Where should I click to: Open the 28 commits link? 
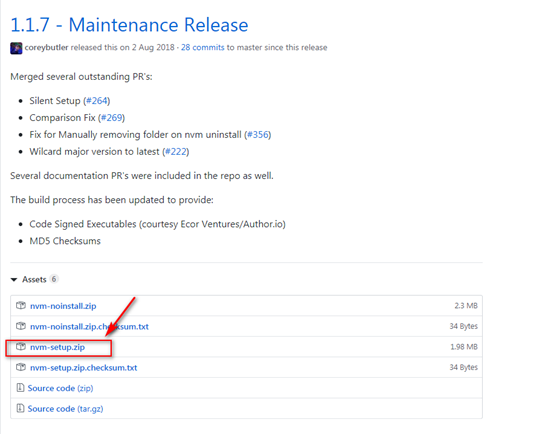point(202,47)
